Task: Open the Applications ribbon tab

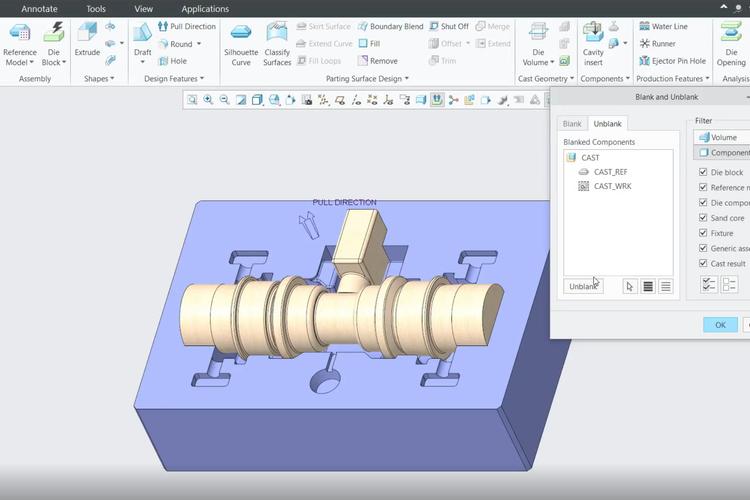Action: pyautogui.click(x=205, y=9)
